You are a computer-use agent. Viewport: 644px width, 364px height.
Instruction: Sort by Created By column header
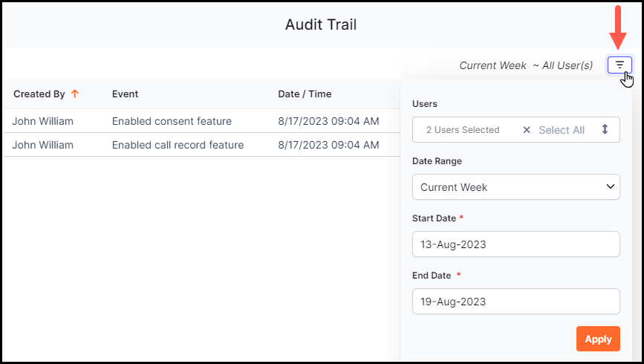click(39, 94)
